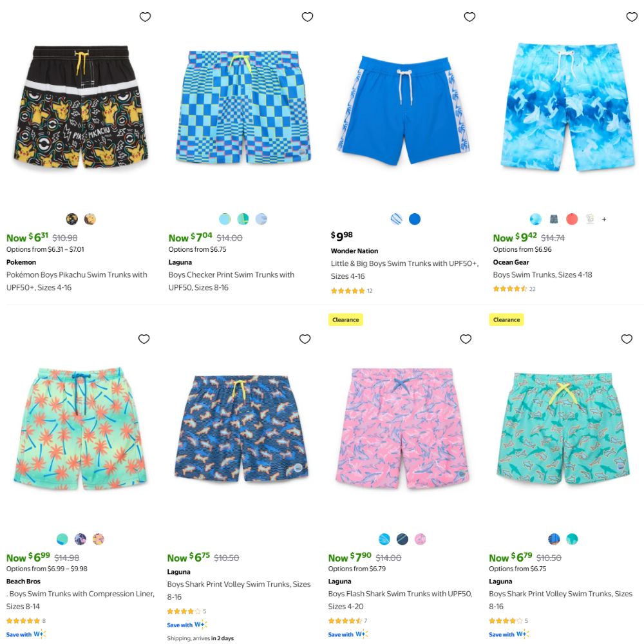Add Wonder Nation blue trunks to favorites
The width and height of the screenshot is (644, 644).
[469, 17]
